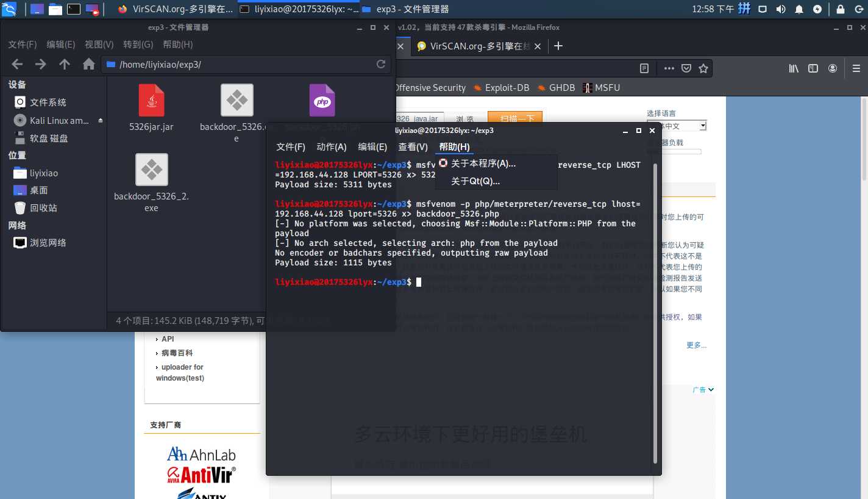
Task: Open 帮助(H) menu in file manager
Action: click(178, 45)
